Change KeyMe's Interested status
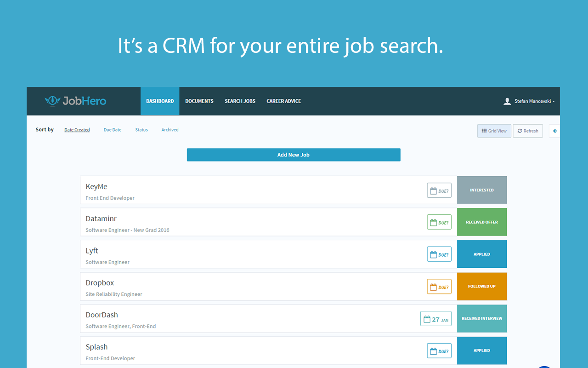 (482, 190)
